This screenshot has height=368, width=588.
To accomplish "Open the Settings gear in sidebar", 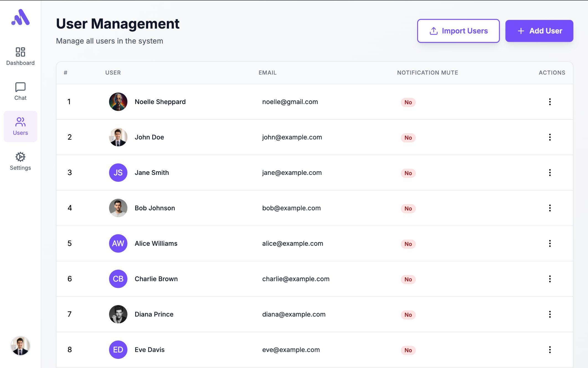I will 20,161.
